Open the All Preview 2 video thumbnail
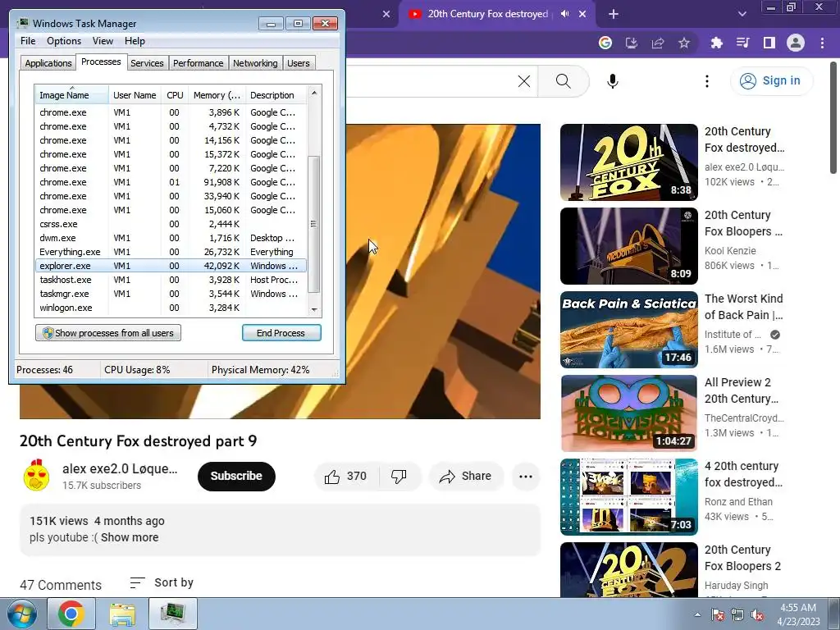This screenshot has width=840, height=630. tap(629, 413)
